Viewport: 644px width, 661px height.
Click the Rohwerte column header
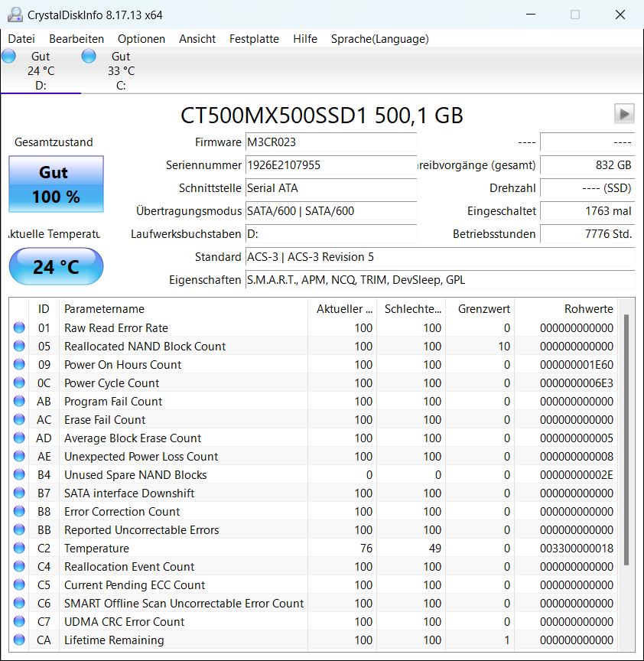(x=566, y=309)
